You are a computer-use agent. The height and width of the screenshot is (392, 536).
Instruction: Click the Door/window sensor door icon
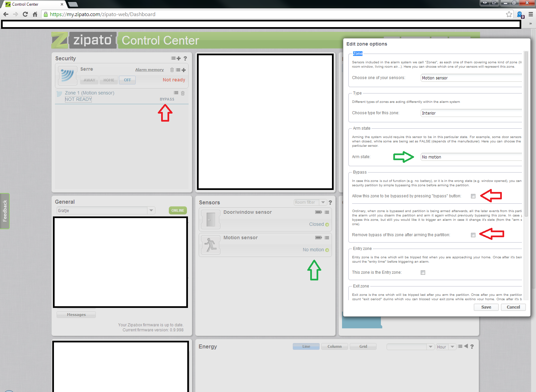211,219
